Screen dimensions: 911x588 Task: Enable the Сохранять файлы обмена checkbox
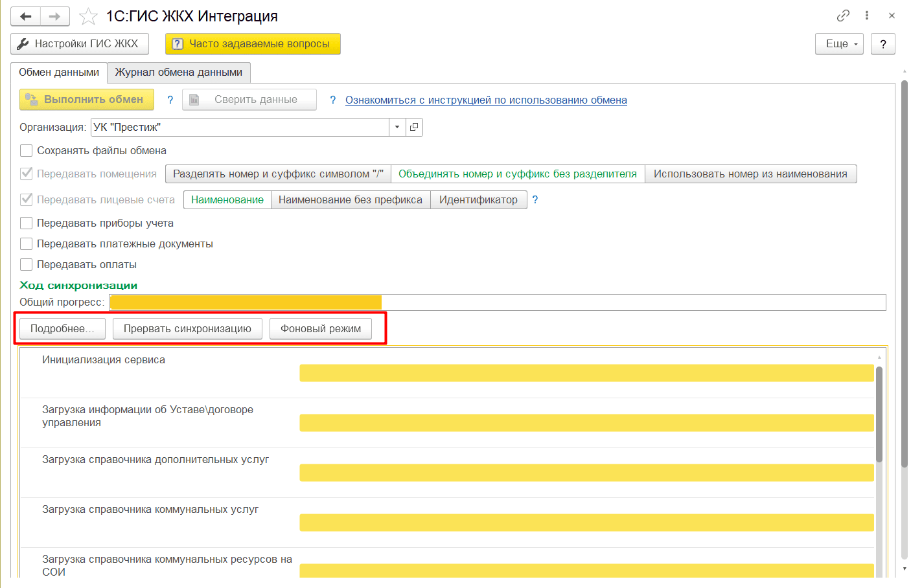[27, 151]
